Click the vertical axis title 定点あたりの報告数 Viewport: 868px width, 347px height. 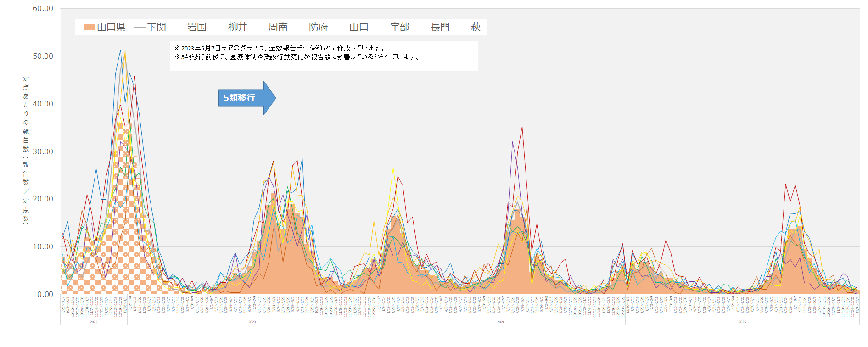[26, 149]
